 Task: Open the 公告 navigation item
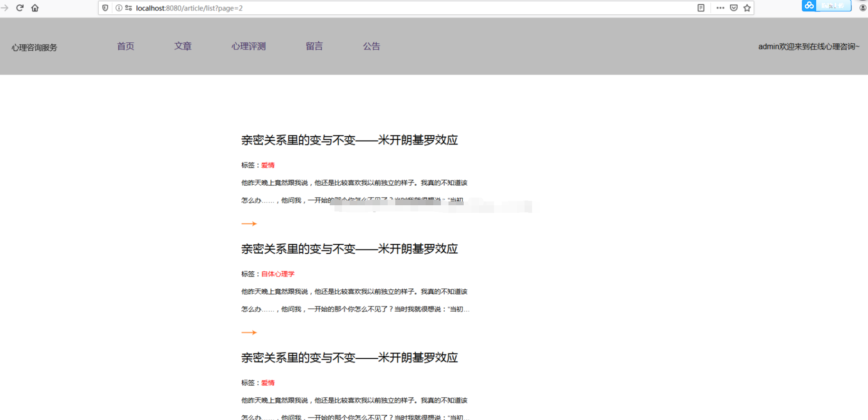coord(372,46)
